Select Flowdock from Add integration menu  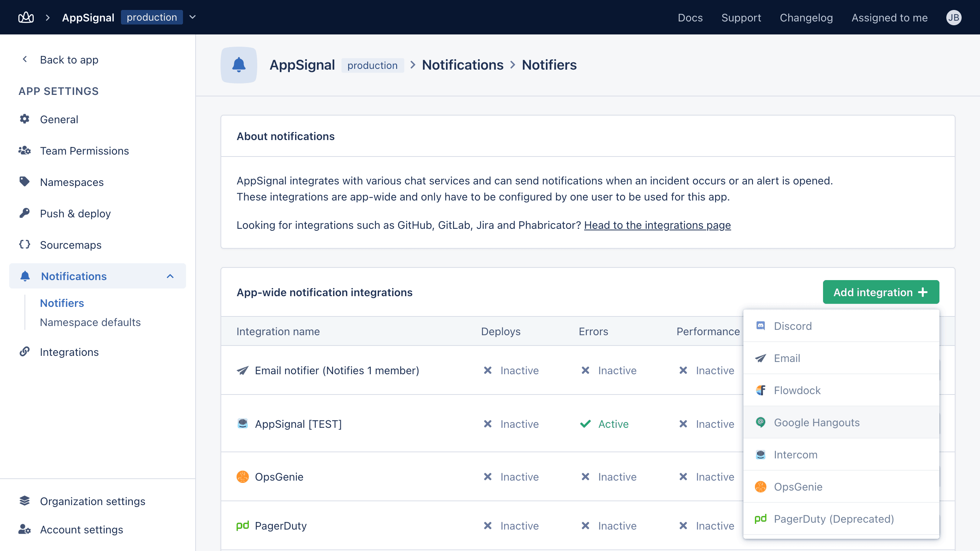coord(841,390)
